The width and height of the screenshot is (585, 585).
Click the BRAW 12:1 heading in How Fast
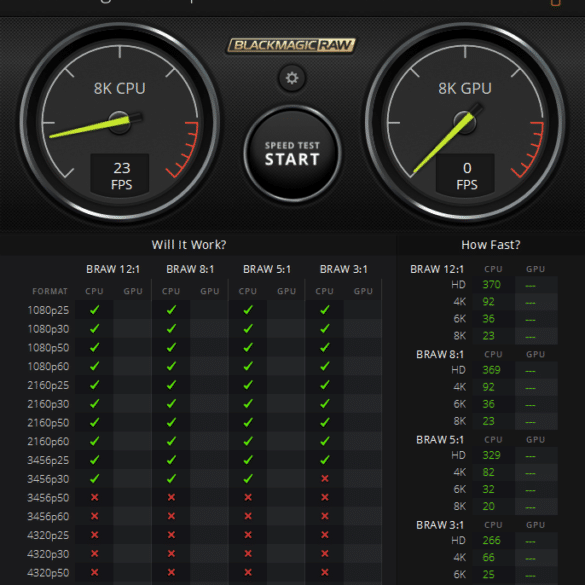[437, 269]
